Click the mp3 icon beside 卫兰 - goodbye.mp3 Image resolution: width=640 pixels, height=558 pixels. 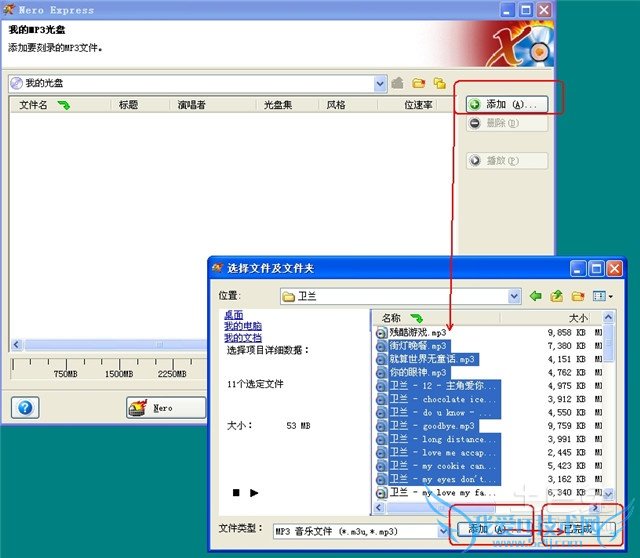[x=381, y=426]
